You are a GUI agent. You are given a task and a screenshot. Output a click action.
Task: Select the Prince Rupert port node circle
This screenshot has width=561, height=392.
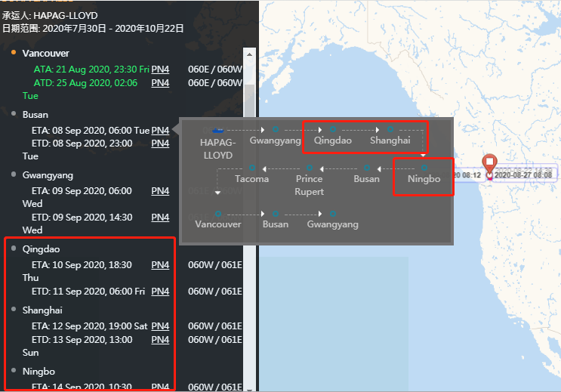310,168
